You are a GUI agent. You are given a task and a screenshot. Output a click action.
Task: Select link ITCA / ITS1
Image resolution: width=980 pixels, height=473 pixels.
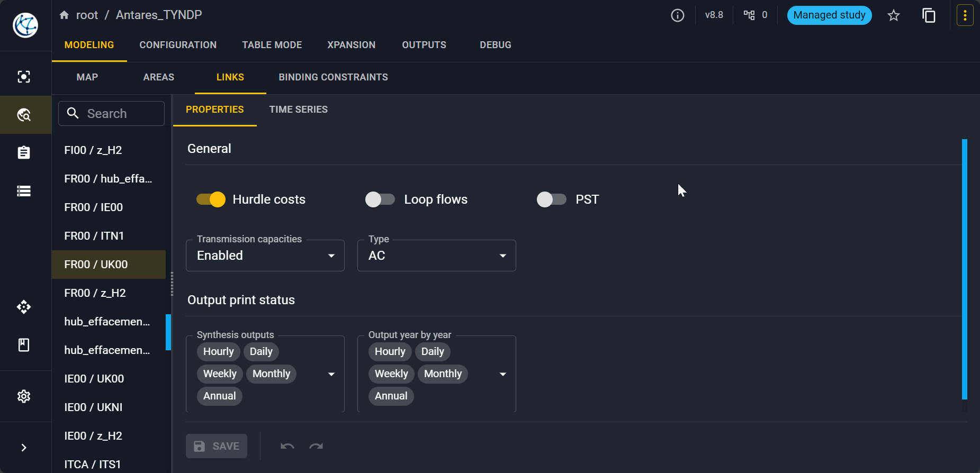(109, 464)
